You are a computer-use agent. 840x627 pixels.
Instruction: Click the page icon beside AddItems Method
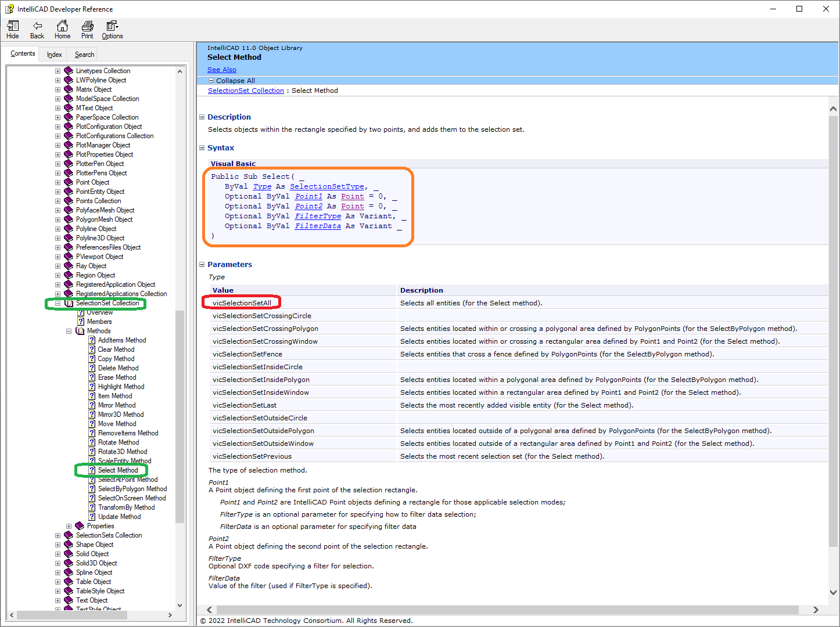tap(92, 340)
